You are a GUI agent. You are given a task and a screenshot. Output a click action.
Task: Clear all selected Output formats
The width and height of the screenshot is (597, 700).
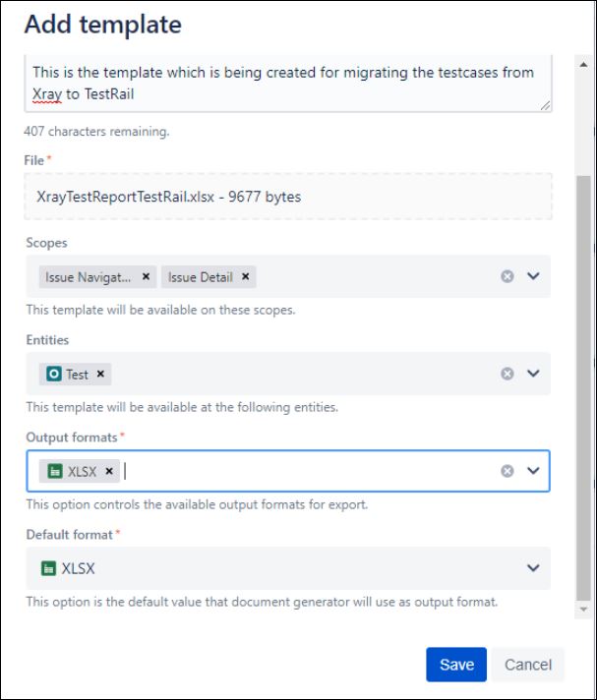coord(507,471)
